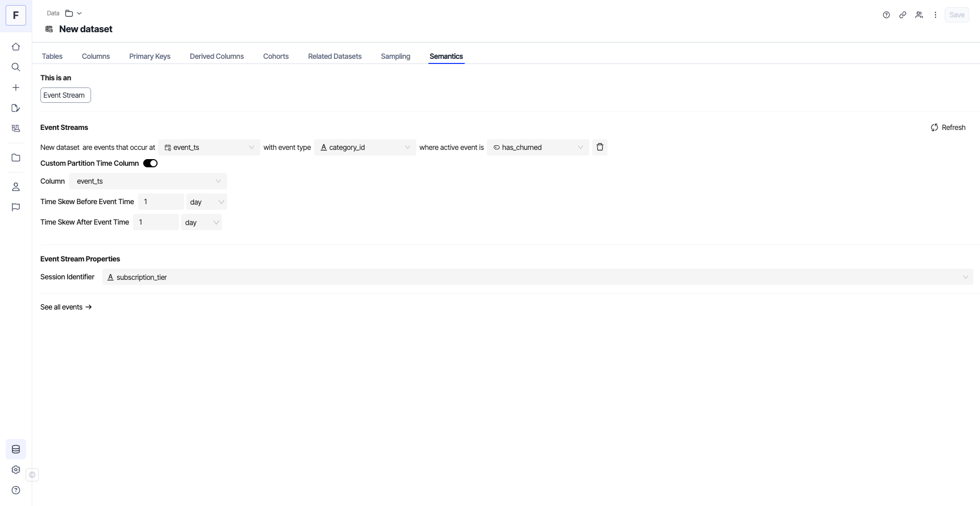The image size is (980, 506).
Task: Click the Refresh button
Action: click(x=948, y=127)
